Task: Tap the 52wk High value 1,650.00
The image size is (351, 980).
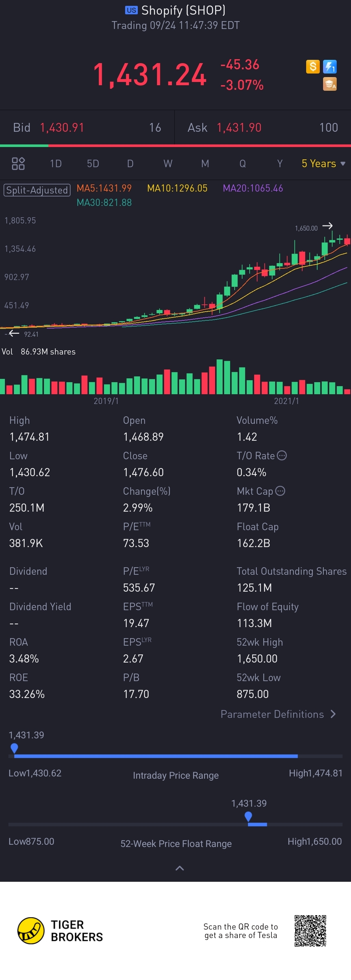Action: pyautogui.click(x=257, y=659)
